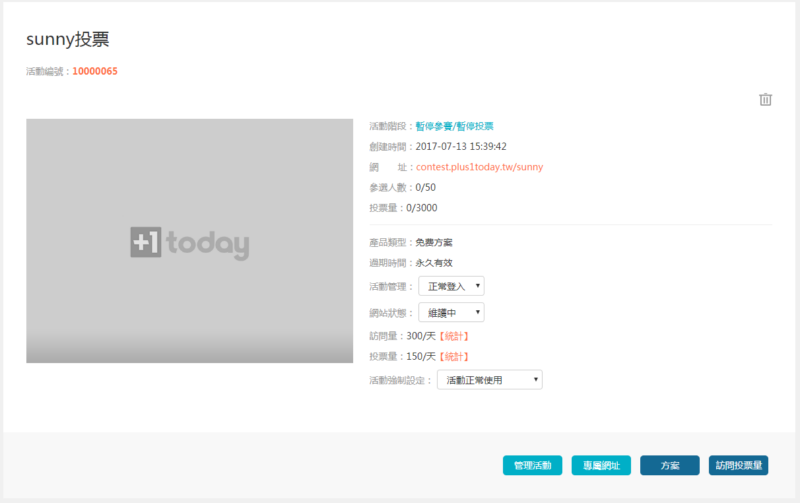Expand the 活動強制設定 活動正常使用 dropdown
The height and width of the screenshot is (503, 800).
pyautogui.click(x=489, y=380)
